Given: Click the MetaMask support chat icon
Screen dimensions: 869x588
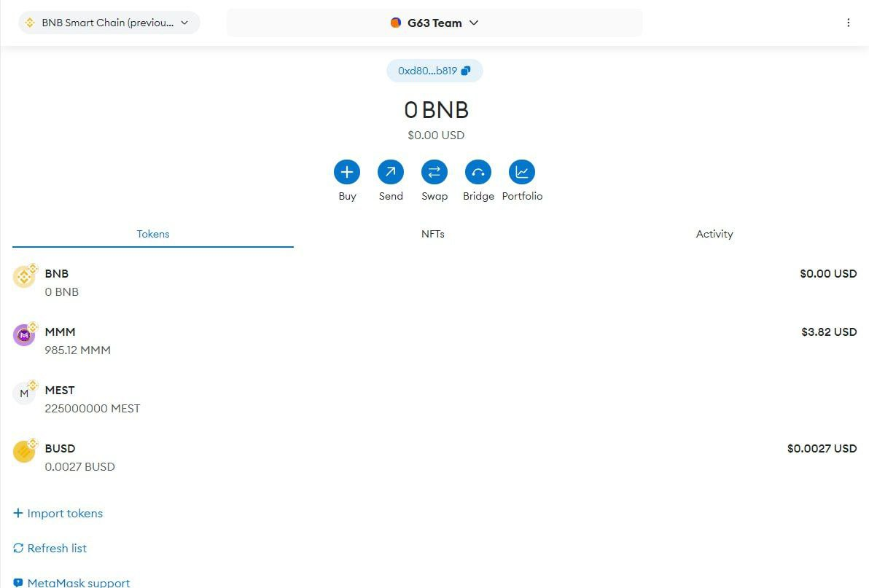Looking at the screenshot, I should tap(18, 582).
